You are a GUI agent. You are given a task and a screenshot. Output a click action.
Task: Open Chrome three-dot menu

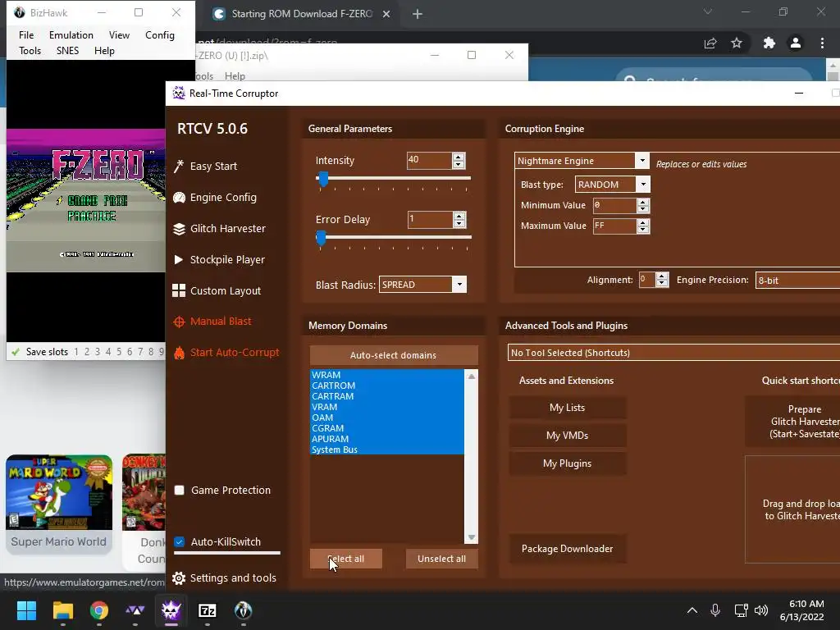click(822, 43)
